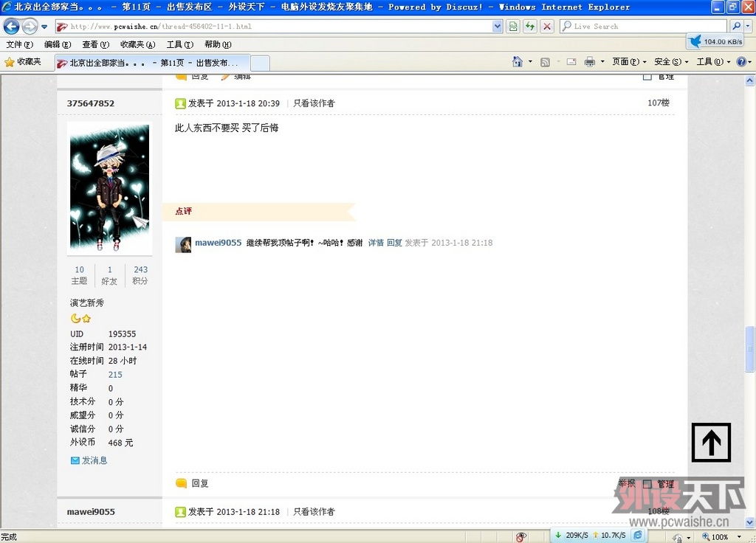
Task: Click the scrollbar down arrow
Action: (749, 522)
